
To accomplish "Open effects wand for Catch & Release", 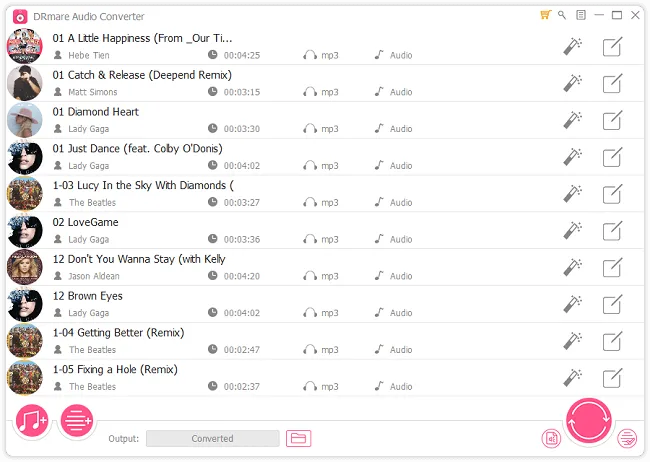I will tap(572, 83).
